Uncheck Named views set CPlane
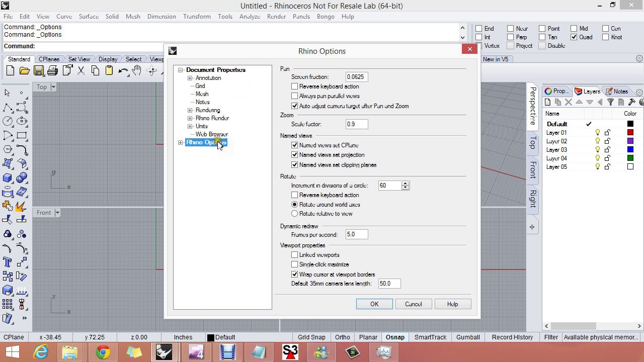Screen dimensions: 644x362 (x=295, y=145)
